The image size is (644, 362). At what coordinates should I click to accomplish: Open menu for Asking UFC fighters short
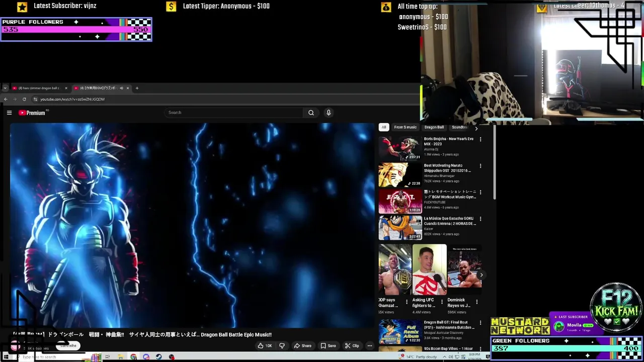pyautogui.click(x=442, y=302)
